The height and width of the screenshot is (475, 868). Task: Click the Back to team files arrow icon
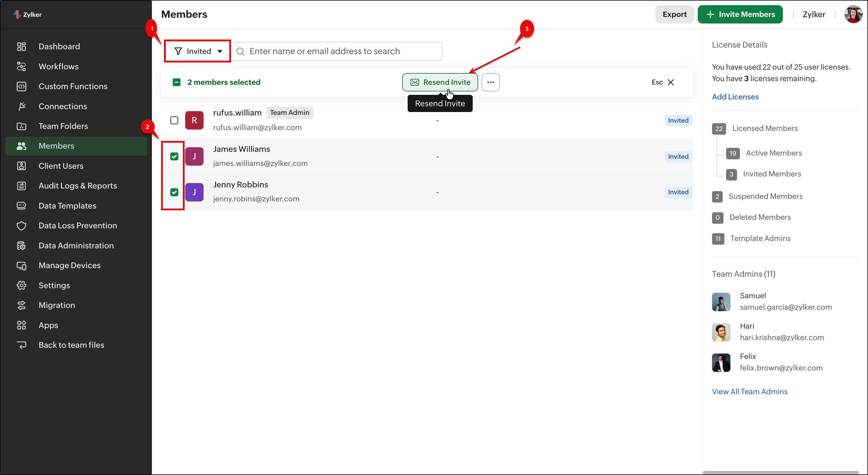21,345
